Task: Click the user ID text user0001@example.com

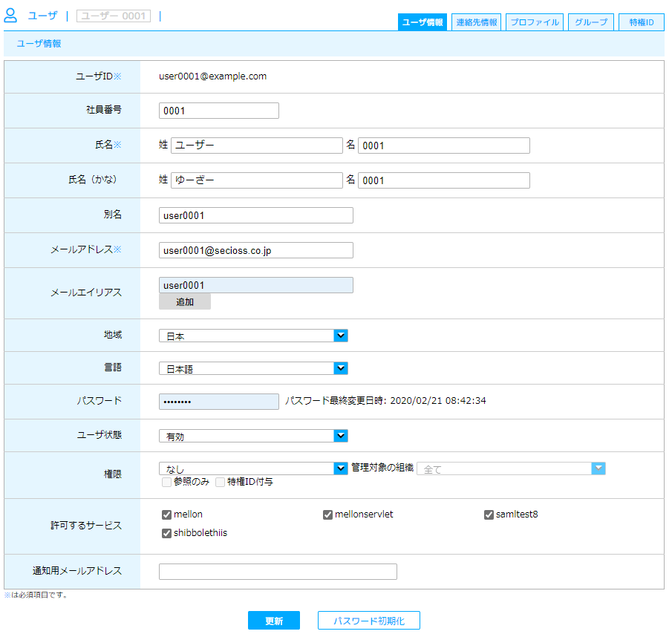Action: [212, 76]
